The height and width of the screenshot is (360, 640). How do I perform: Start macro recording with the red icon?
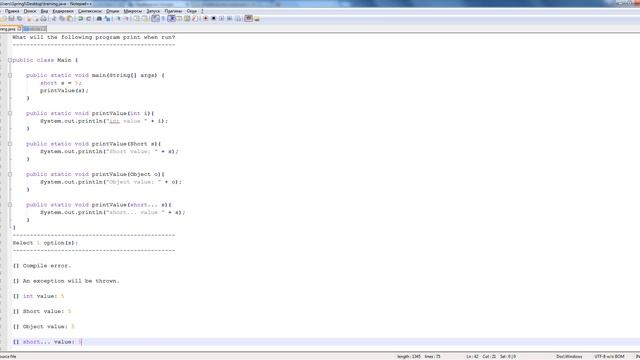tap(205, 19)
